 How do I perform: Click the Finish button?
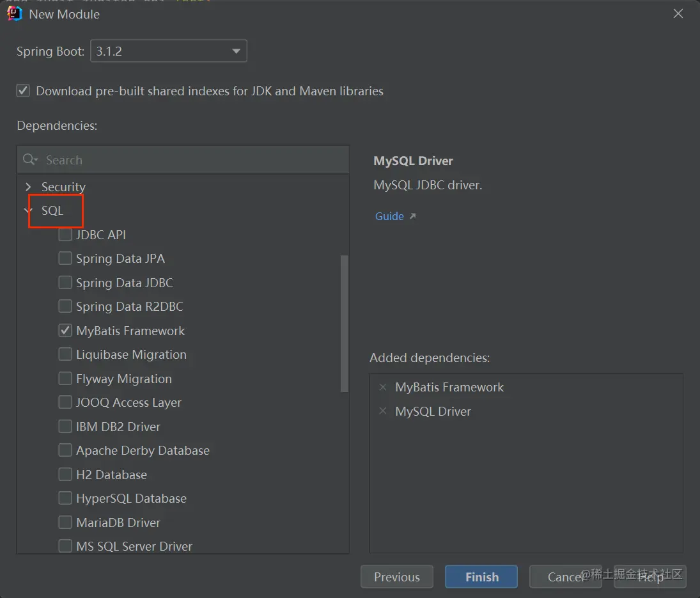481,577
